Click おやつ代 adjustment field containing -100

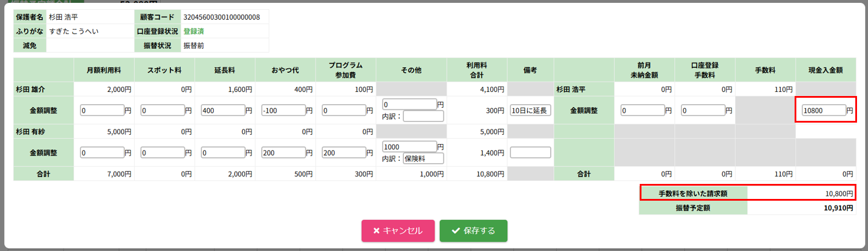pyautogui.click(x=283, y=110)
